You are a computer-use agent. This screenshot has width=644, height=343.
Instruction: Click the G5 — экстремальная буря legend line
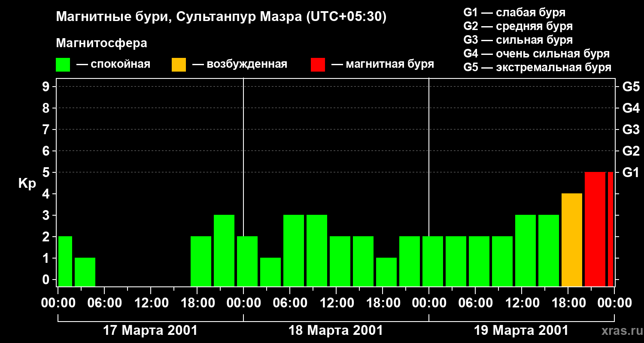click(538, 67)
